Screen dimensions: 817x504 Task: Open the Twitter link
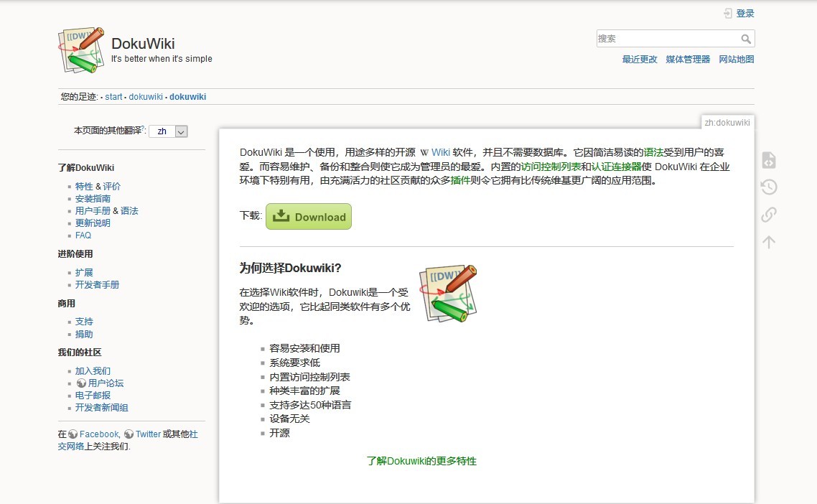148,434
